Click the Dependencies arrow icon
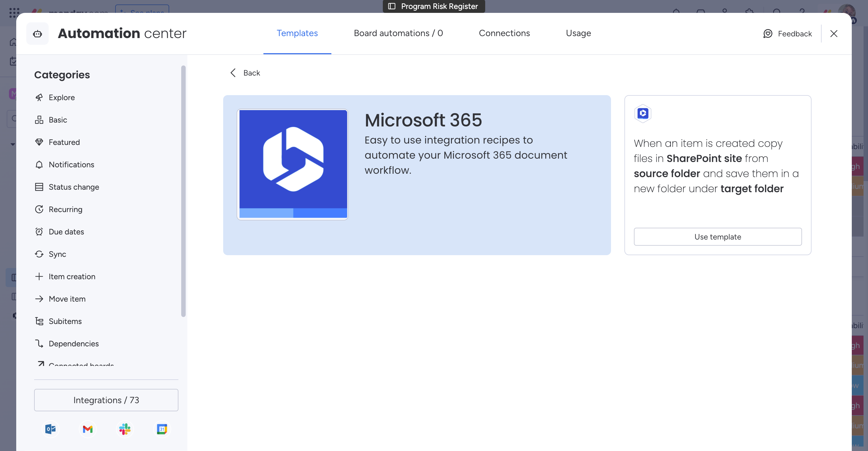The height and width of the screenshot is (451, 868). point(39,344)
